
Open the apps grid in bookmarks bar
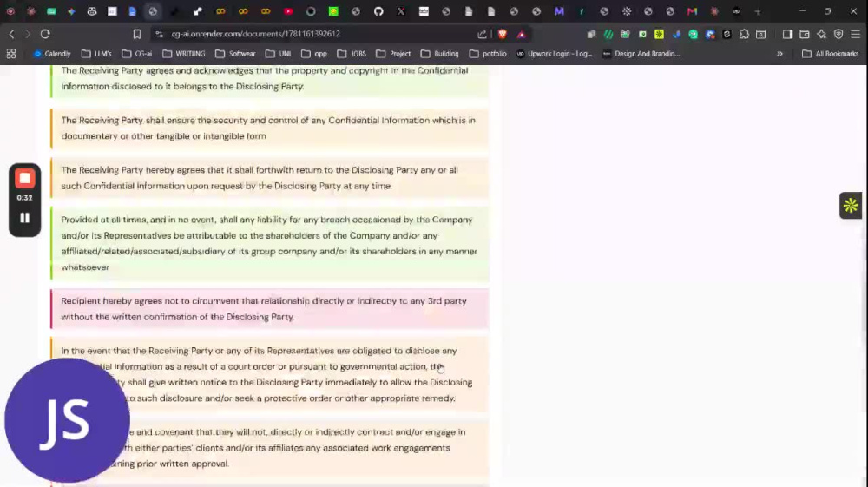point(11,54)
